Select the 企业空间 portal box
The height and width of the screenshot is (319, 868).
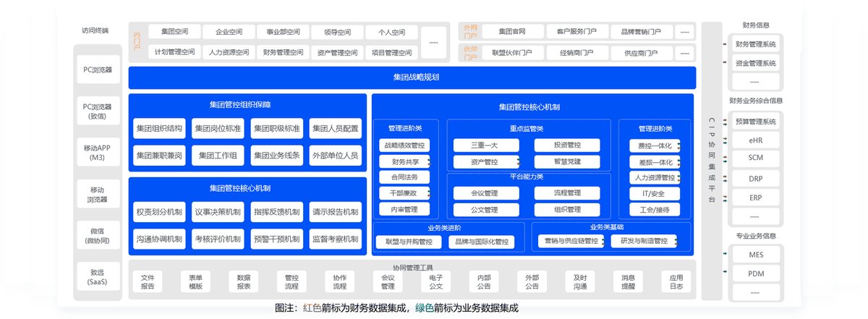[229, 32]
